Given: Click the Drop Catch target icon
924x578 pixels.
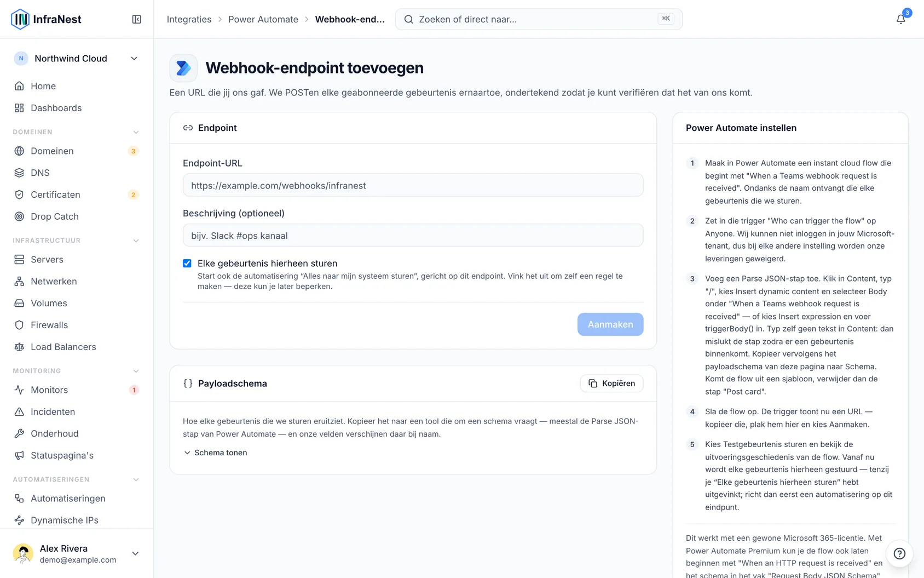Looking at the screenshot, I should (19, 216).
